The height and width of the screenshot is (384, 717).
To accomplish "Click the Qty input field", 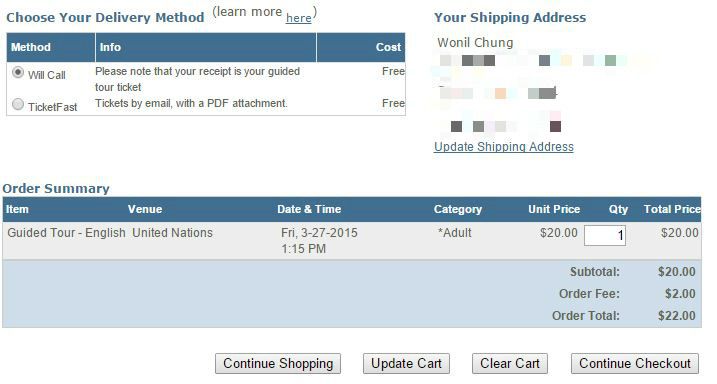I will pyautogui.click(x=605, y=235).
